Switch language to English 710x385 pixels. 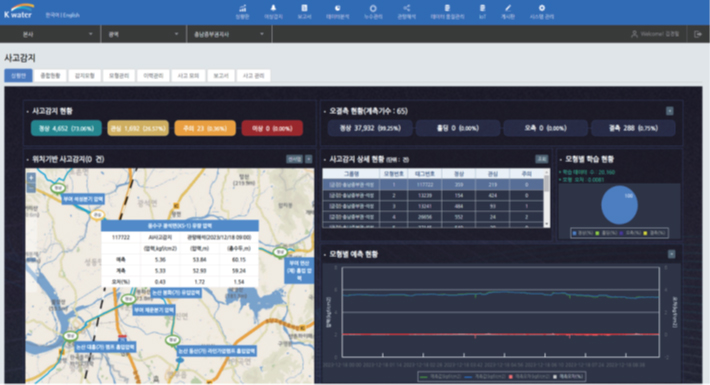[71, 15]
